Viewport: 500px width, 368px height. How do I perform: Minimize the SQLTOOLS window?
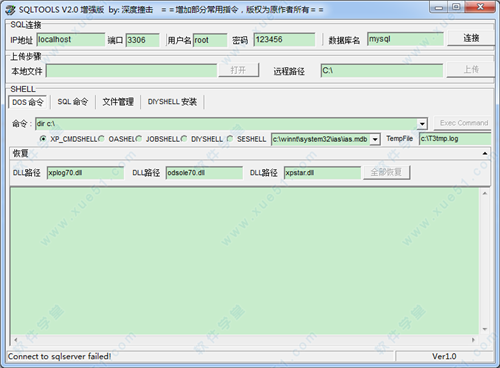[439, 7]
